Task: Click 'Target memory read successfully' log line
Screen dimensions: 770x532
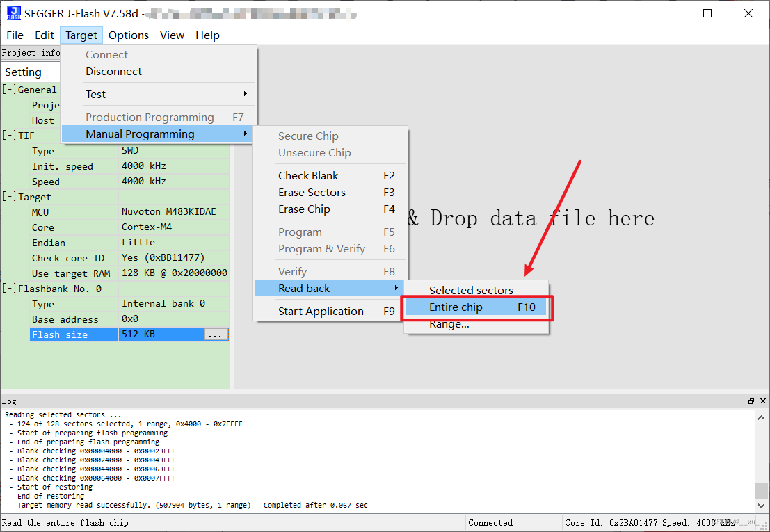Action: [x=193, y=505]
